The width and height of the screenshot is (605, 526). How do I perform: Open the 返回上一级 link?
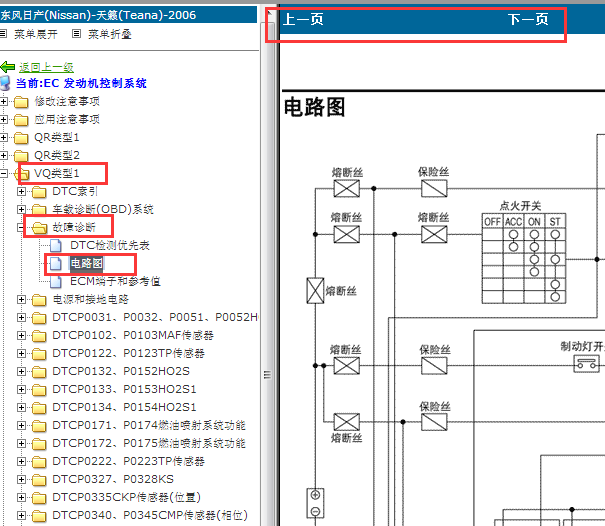(x=46, y=67)
